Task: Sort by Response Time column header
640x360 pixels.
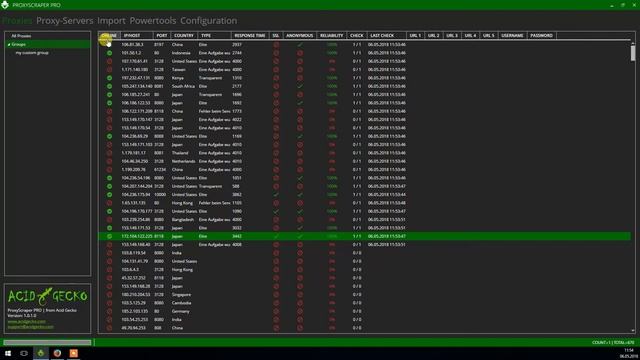Action: click(250, 36)
